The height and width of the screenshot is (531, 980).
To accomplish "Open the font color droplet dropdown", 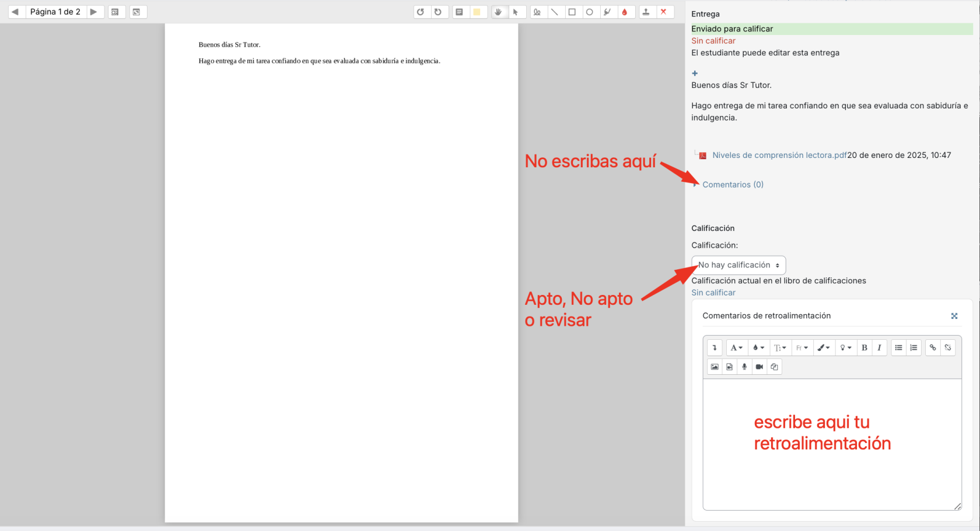I will tap(758, 347).
